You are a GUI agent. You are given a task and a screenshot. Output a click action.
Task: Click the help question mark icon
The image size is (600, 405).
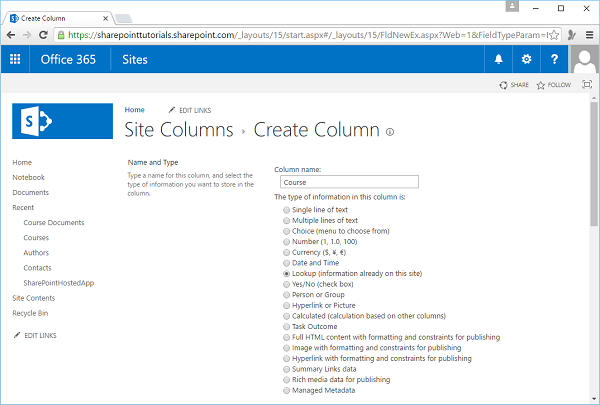coord(554,59)
